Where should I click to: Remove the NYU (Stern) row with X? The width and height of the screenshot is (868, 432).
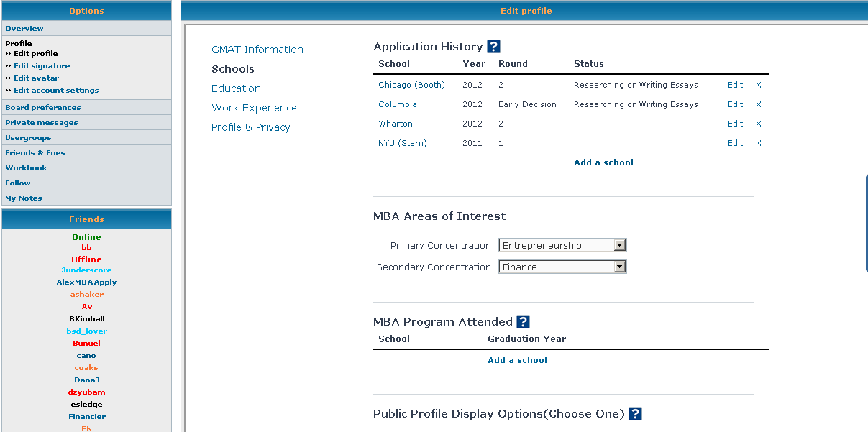pyautogui.click(x=758, y=143)
